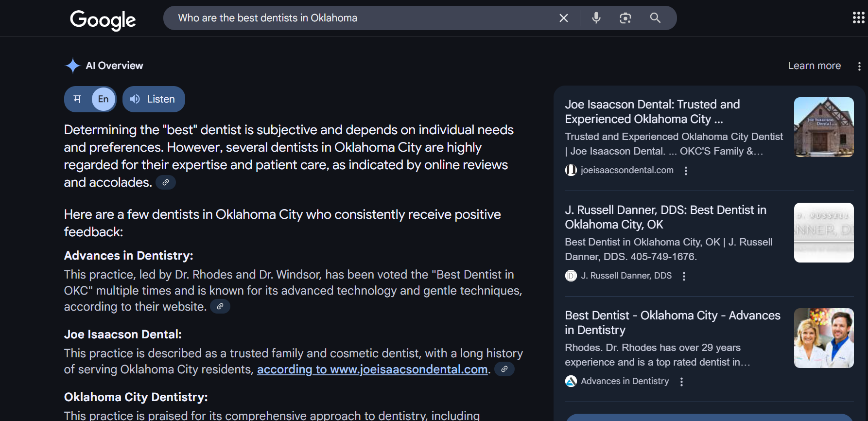
Task: Submit search with magnifier icon
Action: 655,18
